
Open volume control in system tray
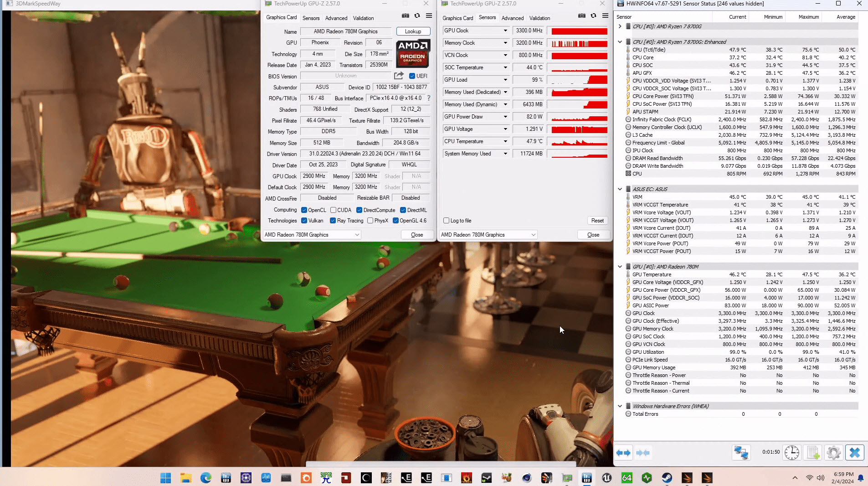click(x=821, y=478)
